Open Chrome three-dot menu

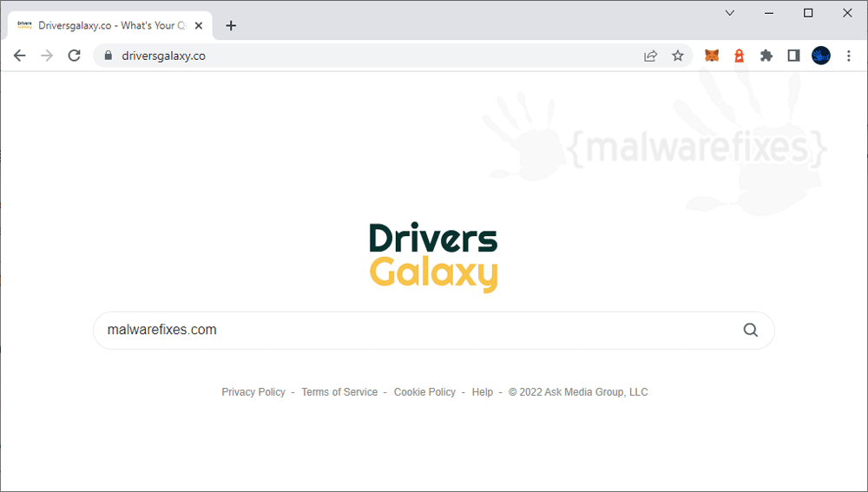click(x=849, y=56)
